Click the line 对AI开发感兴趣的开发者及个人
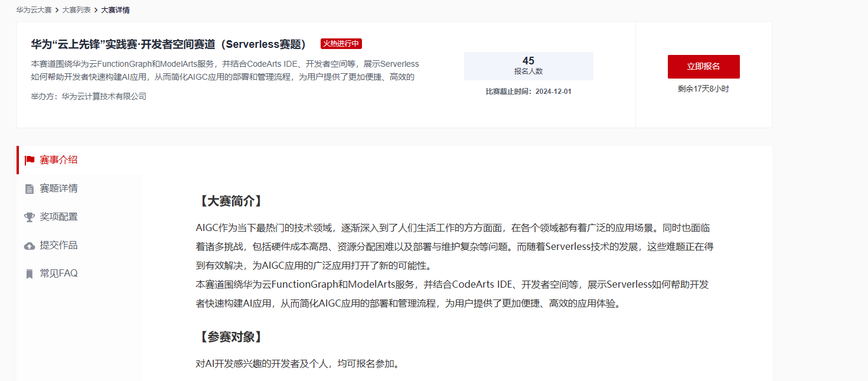This screenshot has width=868, height=381. (x=298, y=363)
